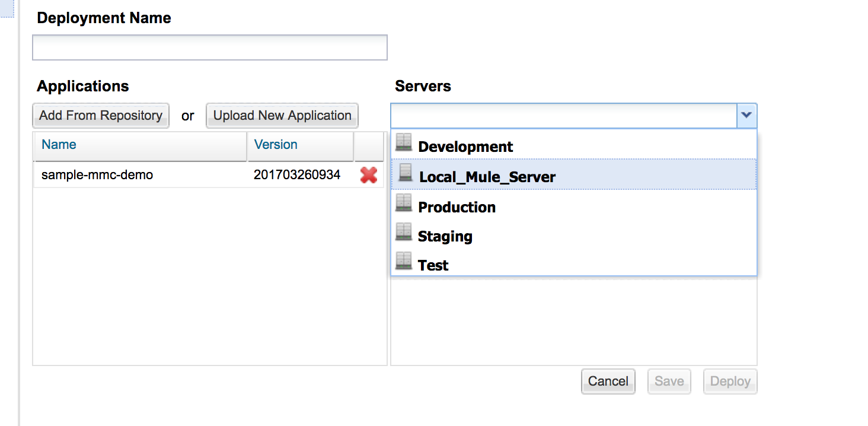
Task: Click the Deployment Name text field
Action: 210,47
